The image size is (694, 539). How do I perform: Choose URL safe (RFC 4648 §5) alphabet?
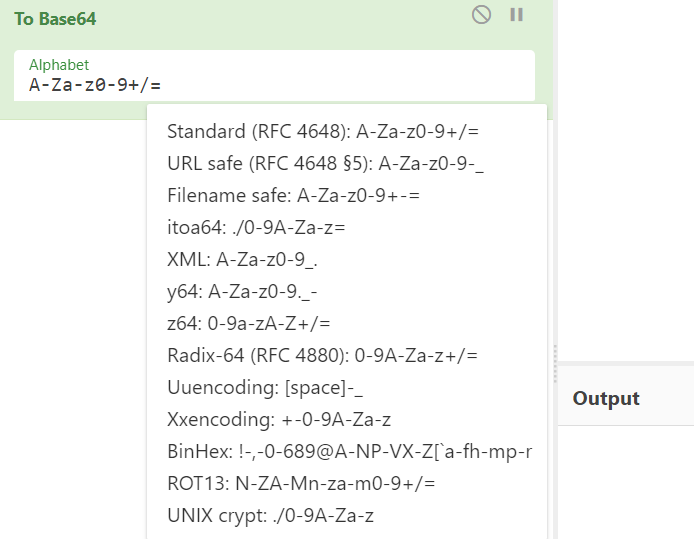[x=326, y=163]
